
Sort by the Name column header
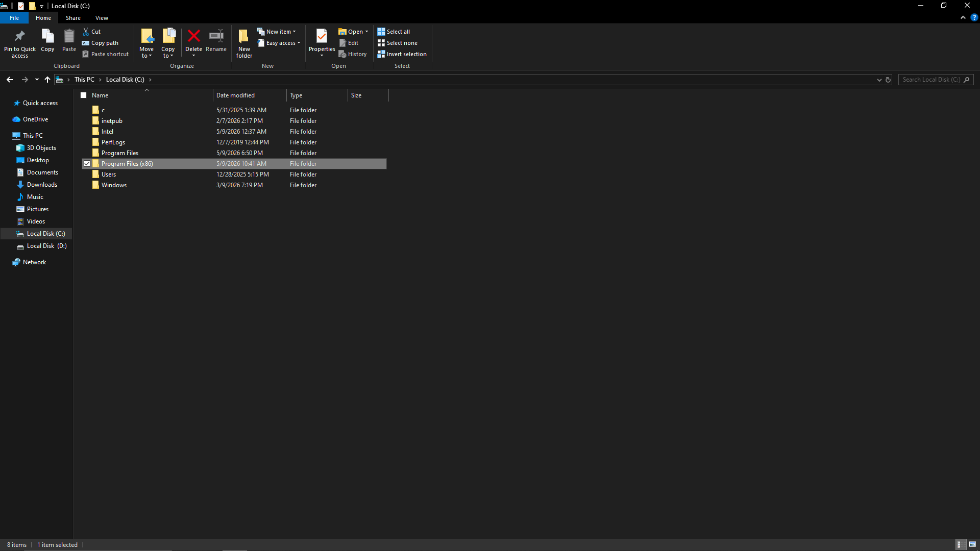[147, 95]
